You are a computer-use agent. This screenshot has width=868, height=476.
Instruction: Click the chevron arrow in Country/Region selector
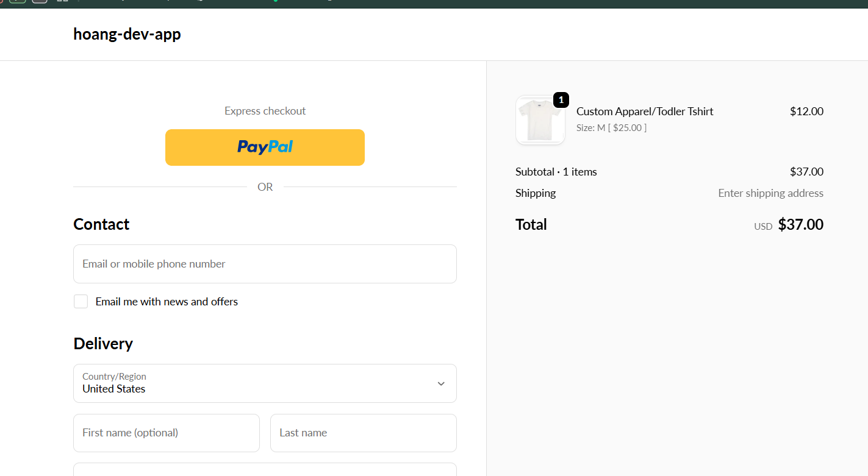click(x=441, y=383)
